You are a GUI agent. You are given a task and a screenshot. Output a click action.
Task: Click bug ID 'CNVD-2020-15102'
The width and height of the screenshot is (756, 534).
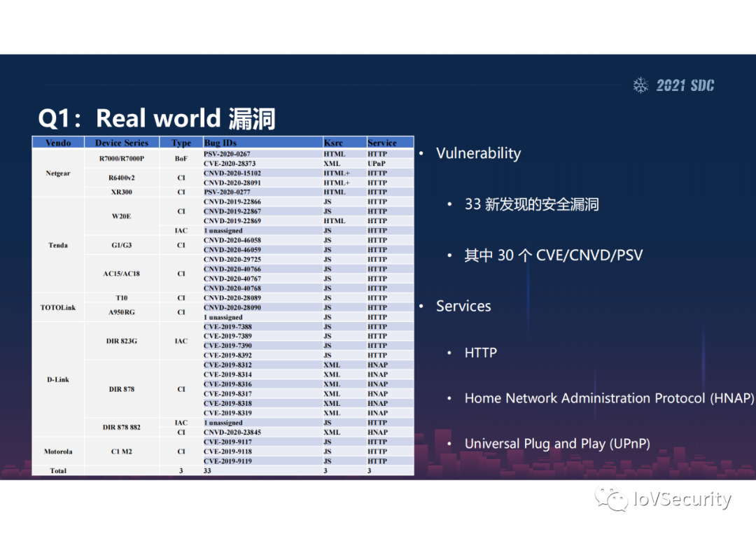pyautogui.click(x=232, y=173)
